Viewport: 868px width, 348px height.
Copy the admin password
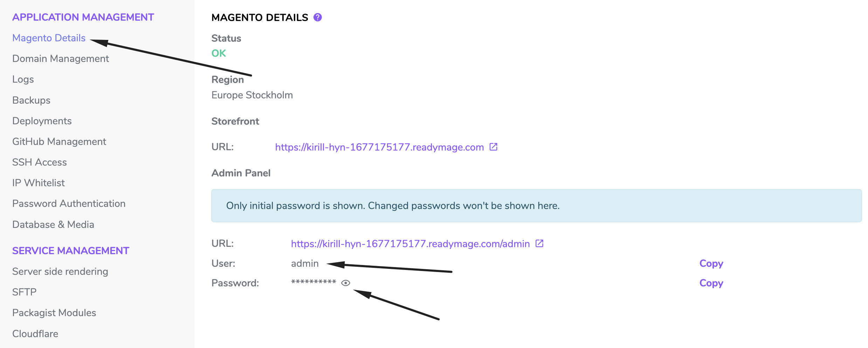pos(711,283)
